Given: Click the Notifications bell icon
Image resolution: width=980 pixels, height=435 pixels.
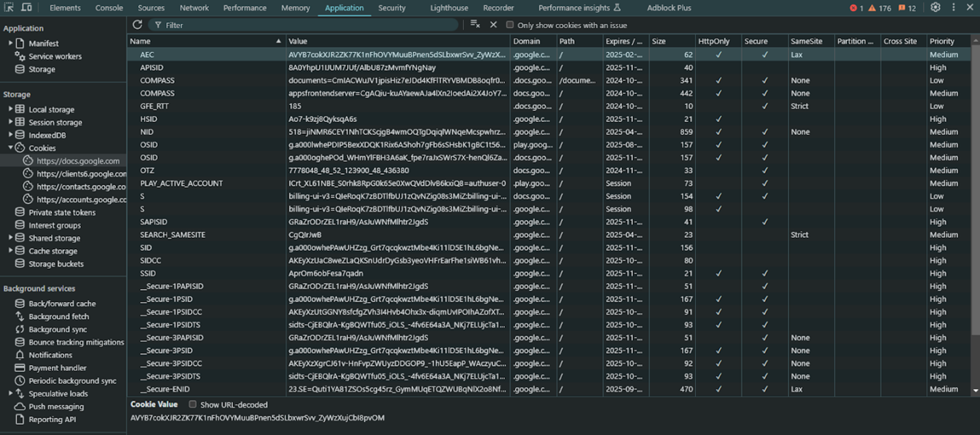Looking at the screenshot, I should click(x=20, y=355).
